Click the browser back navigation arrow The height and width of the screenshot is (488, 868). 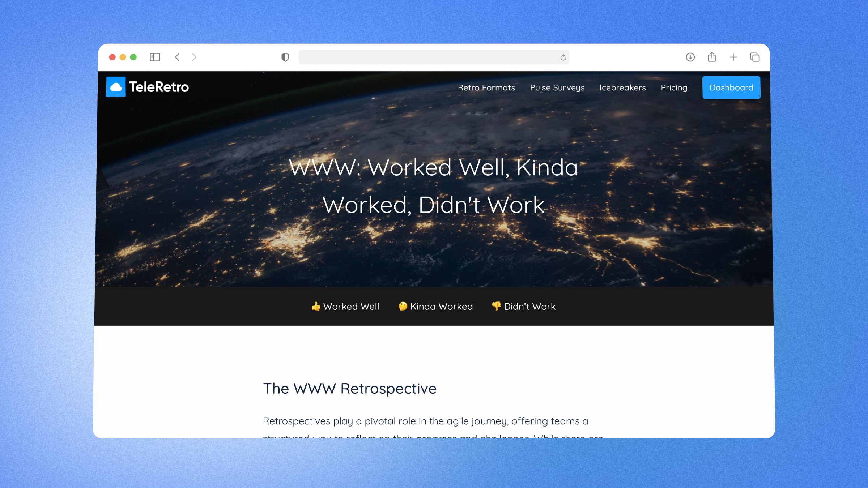177,57
